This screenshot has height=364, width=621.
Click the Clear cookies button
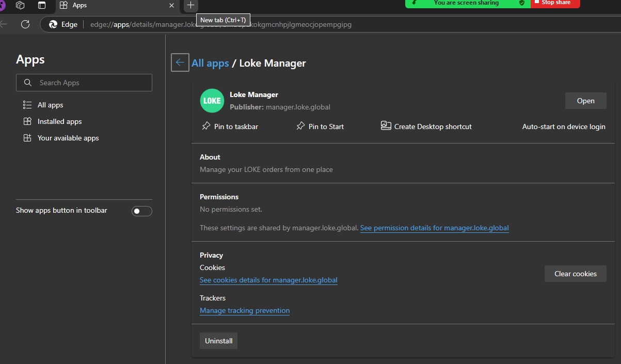point(576,274)
